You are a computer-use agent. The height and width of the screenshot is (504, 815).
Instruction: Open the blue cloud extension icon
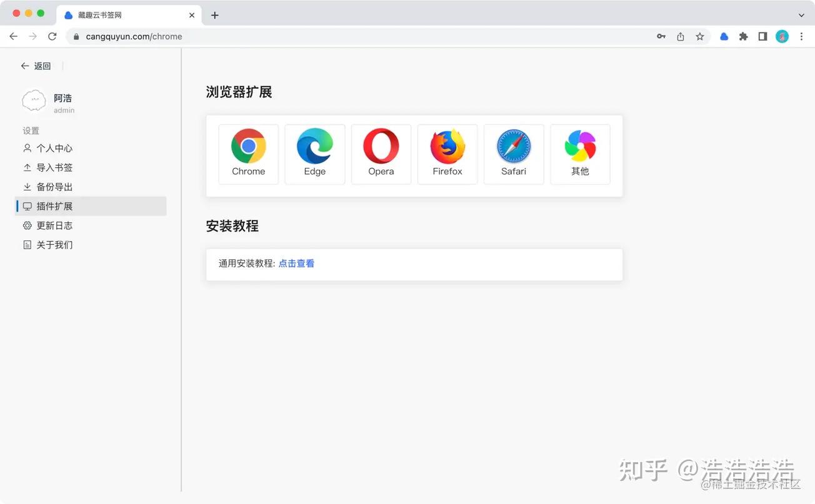724,36
